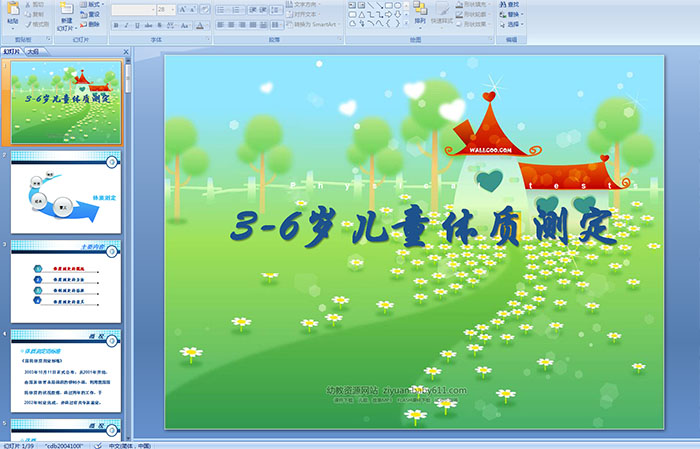
Task: Click the Paste clipboard icon
Action: point(13,8)
